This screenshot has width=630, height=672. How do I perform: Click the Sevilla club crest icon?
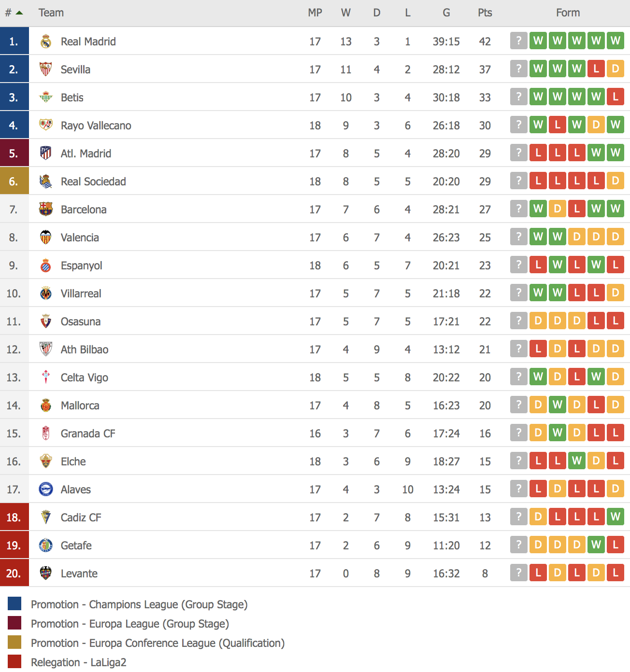coord(46,70)
